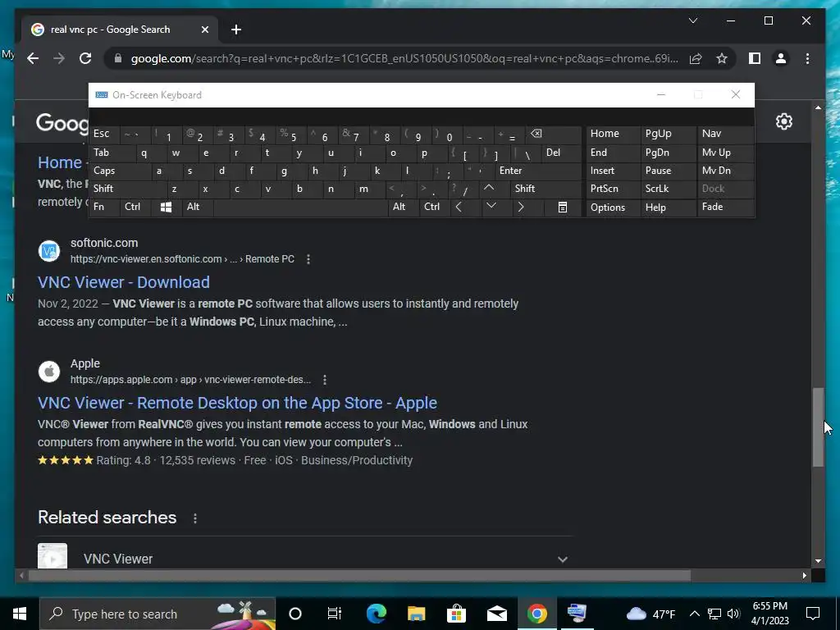
Task: Click the space bar on keyboard
Action: [x=300, y=207]
